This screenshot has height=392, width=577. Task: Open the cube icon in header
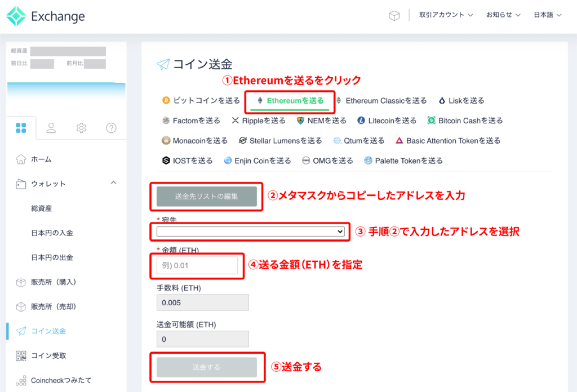coord(394,15)
